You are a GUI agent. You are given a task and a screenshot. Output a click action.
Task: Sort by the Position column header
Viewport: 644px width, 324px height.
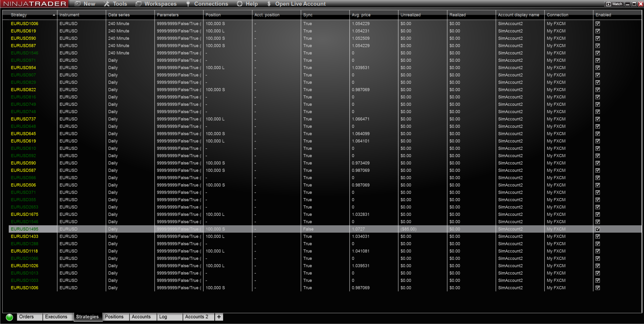tap(227, 15)
